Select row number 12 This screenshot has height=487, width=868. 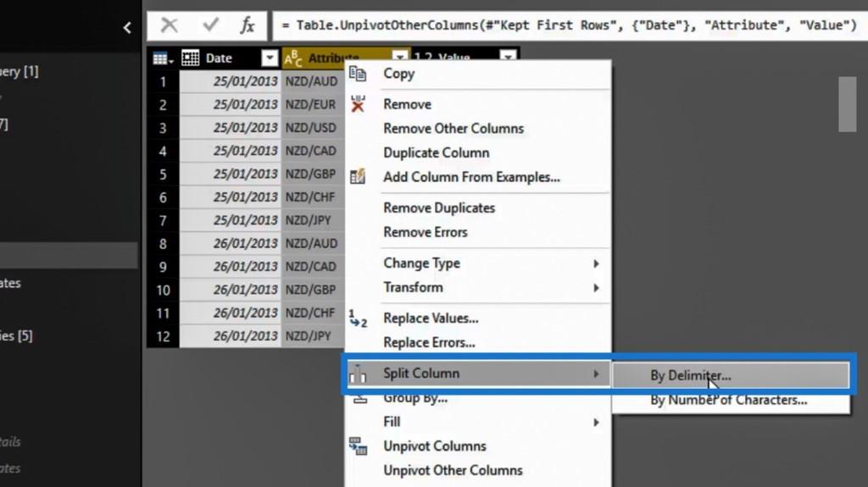(163, 336)
